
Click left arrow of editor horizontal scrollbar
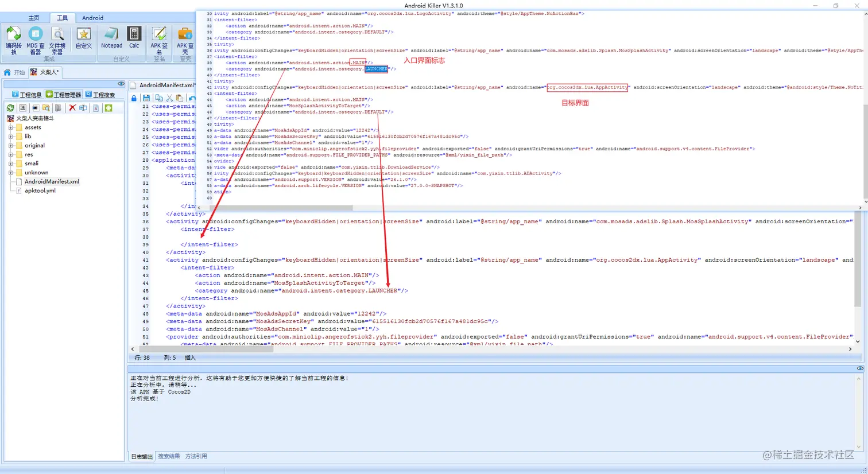click(x=133, y=349)
